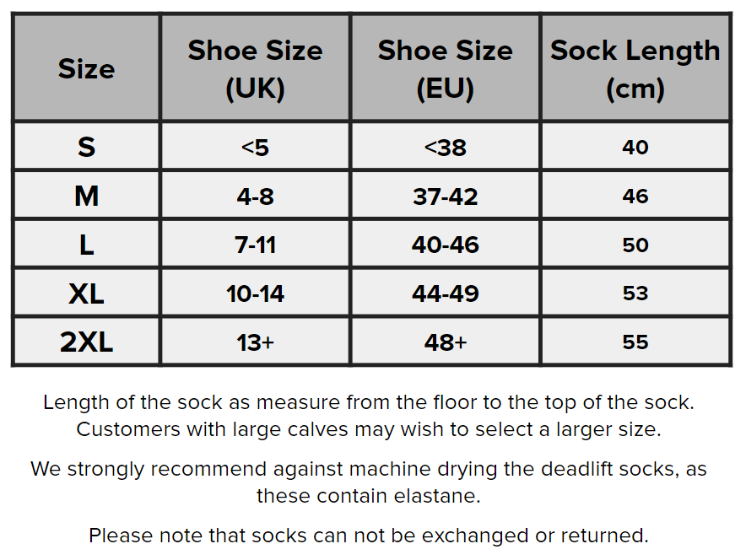
Task: Click the sock length 55 cell
Action: 635,342
